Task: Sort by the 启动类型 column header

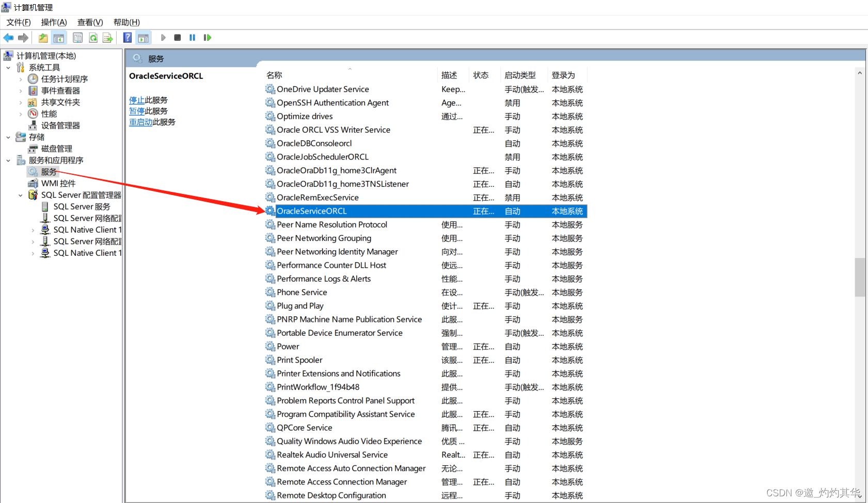Action: click(x=524, y=75)
